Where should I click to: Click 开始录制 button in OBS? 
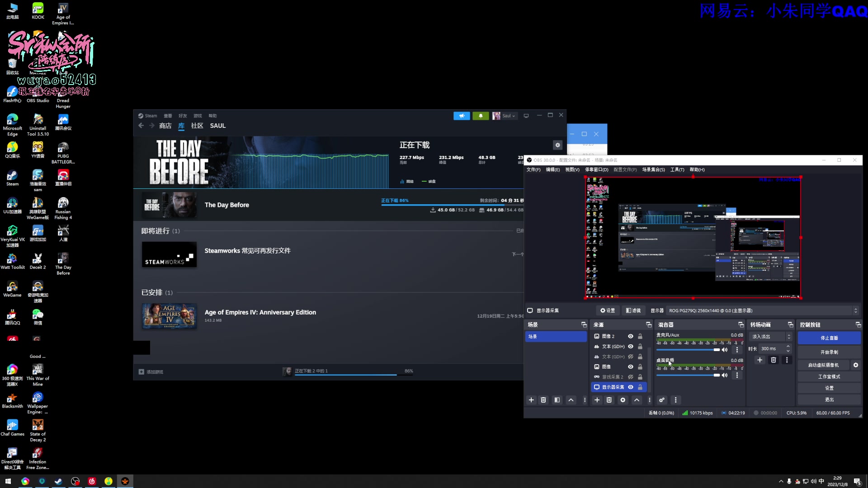[x=829, y=352]
